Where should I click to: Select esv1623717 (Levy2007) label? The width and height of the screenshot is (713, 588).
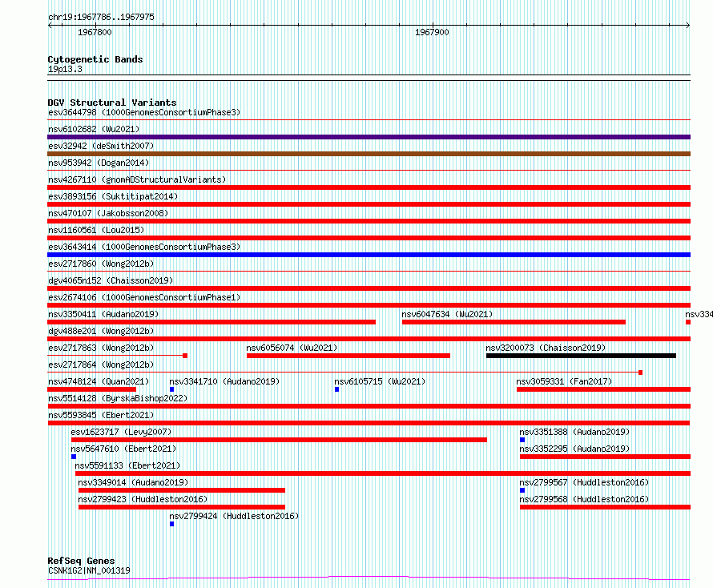coord(121,432)
